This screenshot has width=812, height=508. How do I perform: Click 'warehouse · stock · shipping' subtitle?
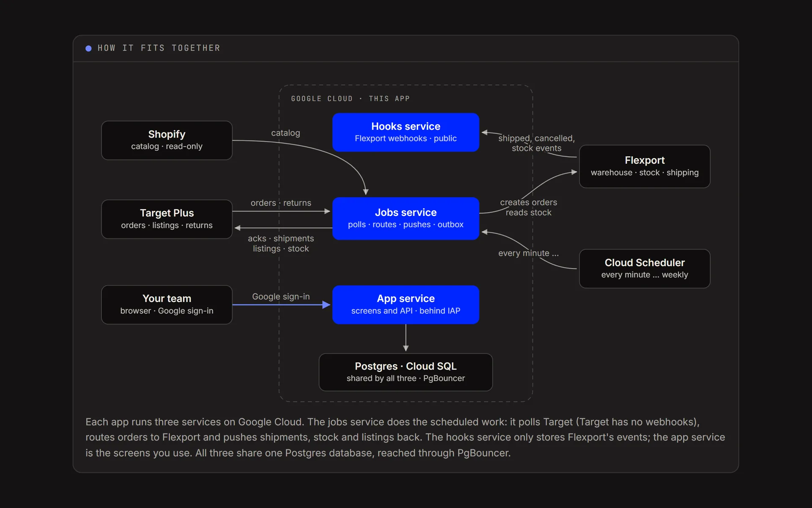click(x=645, y=173)
